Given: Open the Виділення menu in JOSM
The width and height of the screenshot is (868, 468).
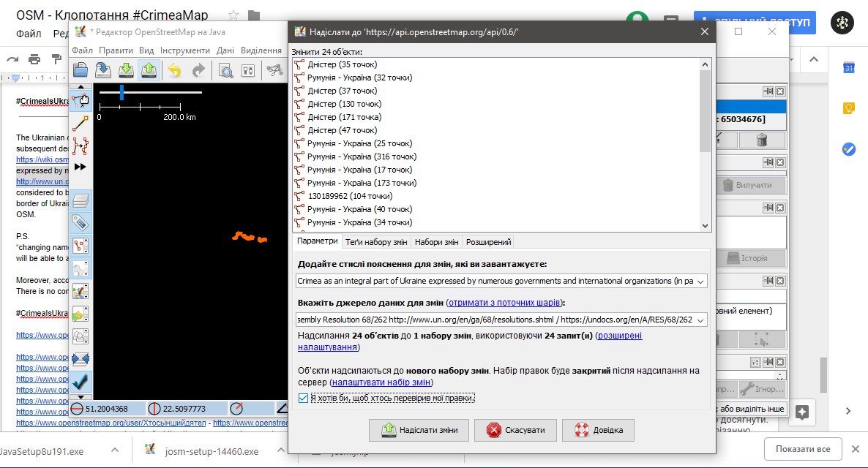Looking at the screenshot, I should (x=261, y=50).
